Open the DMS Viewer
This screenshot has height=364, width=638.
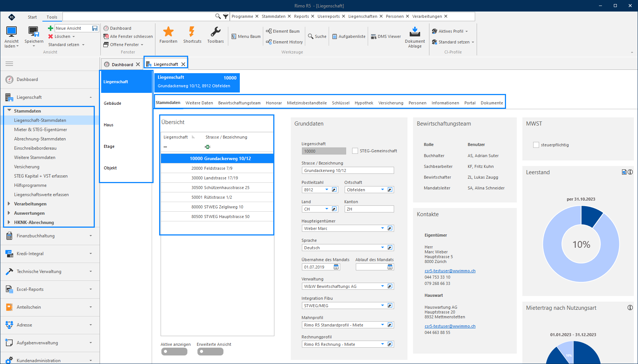point(386,36)
